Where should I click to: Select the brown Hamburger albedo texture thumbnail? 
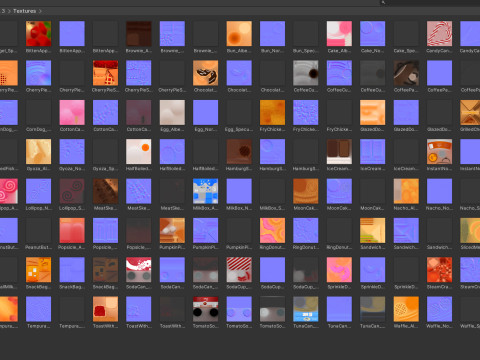pos(239,152)
